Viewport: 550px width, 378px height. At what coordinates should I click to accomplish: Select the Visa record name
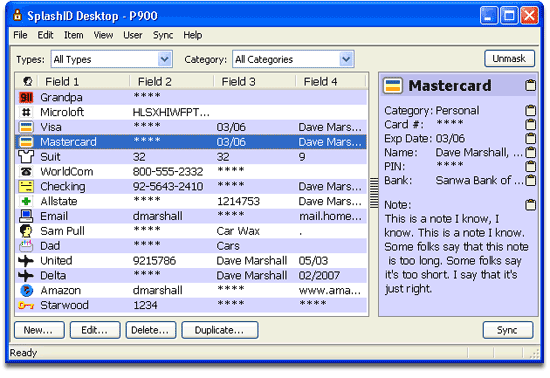tap(51, 127)
